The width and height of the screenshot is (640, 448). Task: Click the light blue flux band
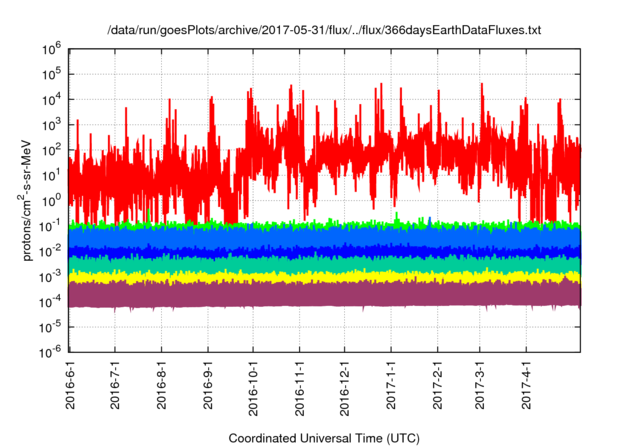(x=324, y=237)
